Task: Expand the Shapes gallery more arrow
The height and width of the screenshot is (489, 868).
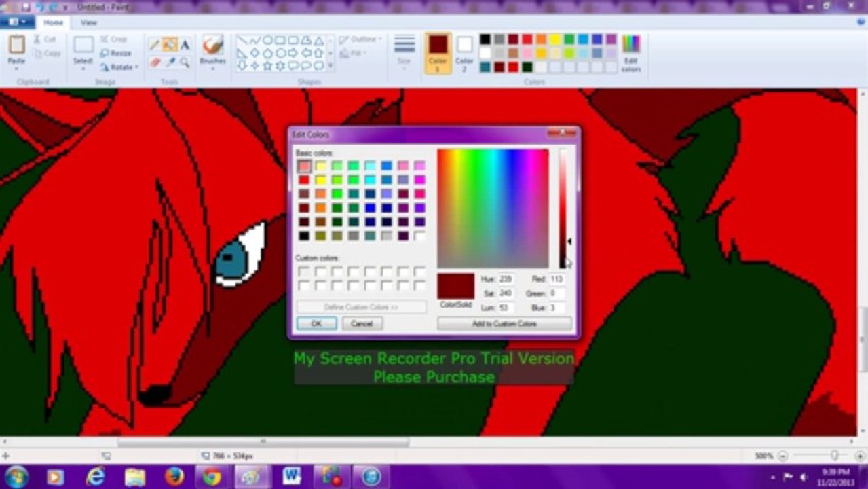Action: [x=331, y=65]
